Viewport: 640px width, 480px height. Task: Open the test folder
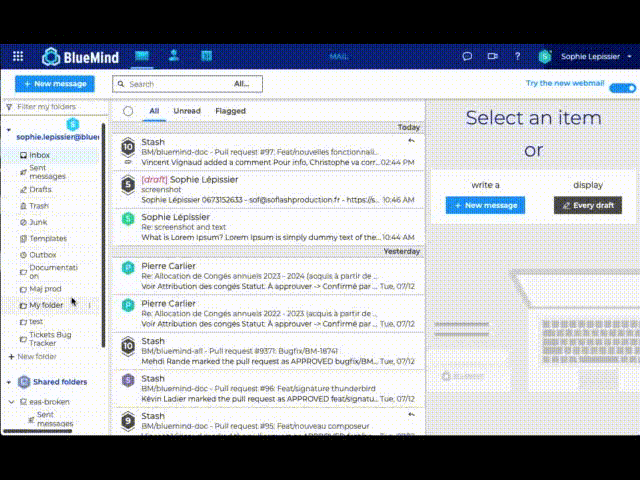click(36, 322)
